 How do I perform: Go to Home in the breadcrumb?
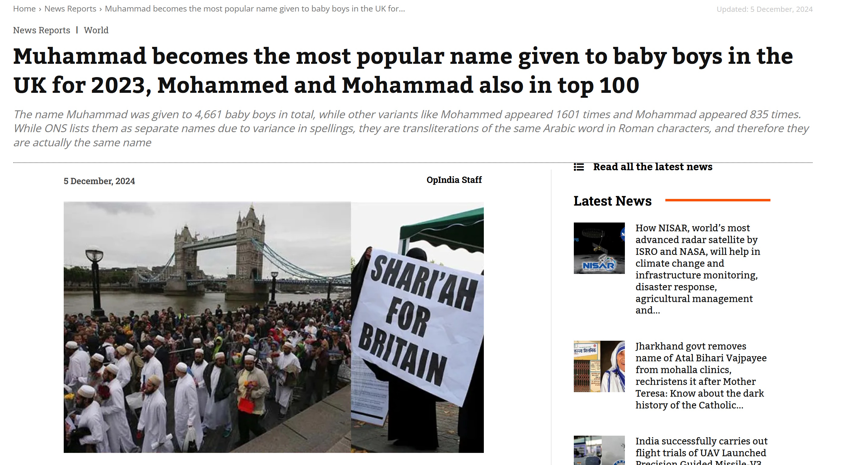[x=24, y=9]
